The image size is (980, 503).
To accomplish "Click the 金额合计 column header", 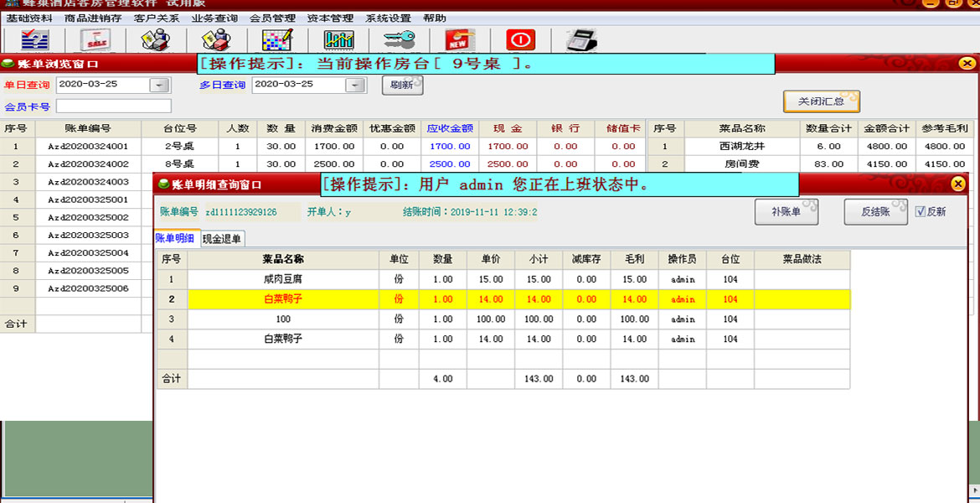I will click(886, 128).
